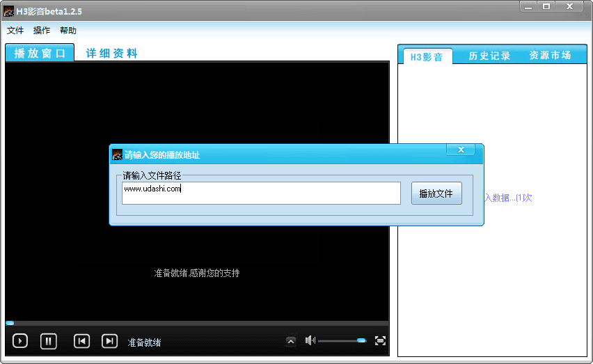Mute the speaker volume icon

click(310, 340)
